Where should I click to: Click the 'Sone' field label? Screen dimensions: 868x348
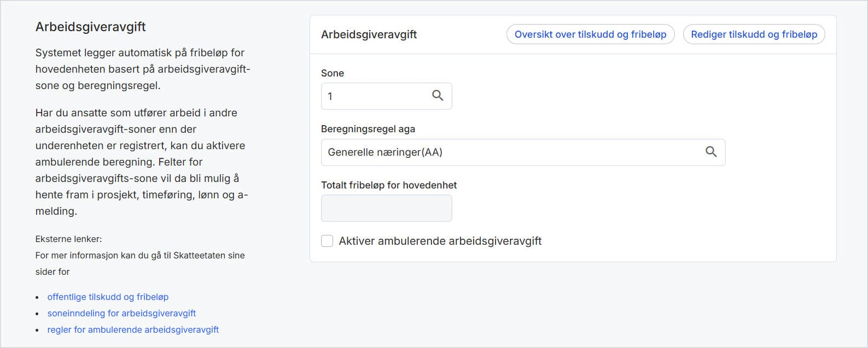(x=333, y=73)
